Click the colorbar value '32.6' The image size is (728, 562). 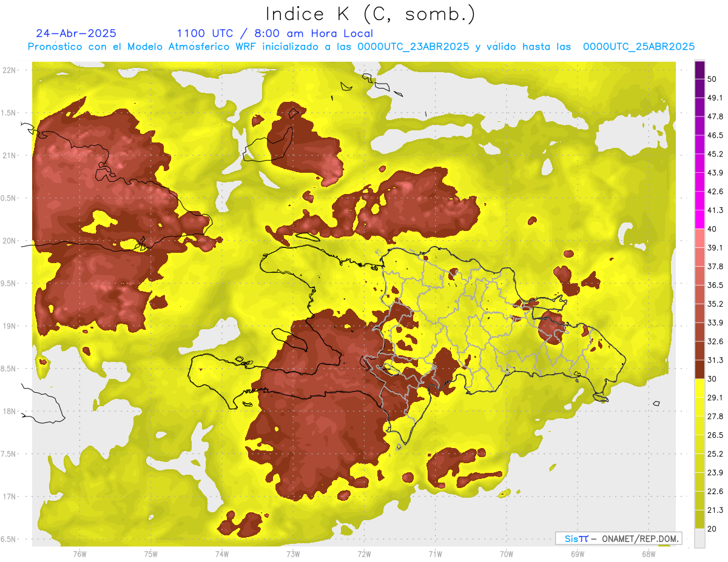tap(715, 341)
